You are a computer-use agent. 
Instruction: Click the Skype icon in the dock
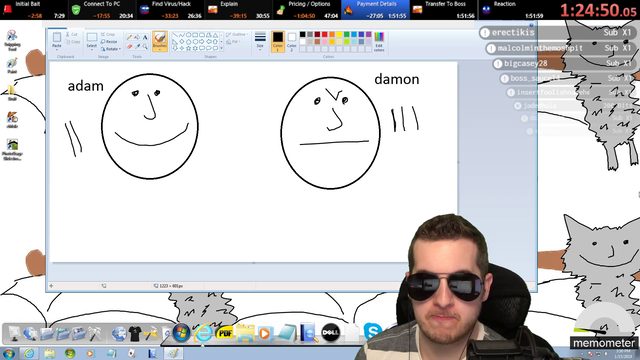point(372,331)
